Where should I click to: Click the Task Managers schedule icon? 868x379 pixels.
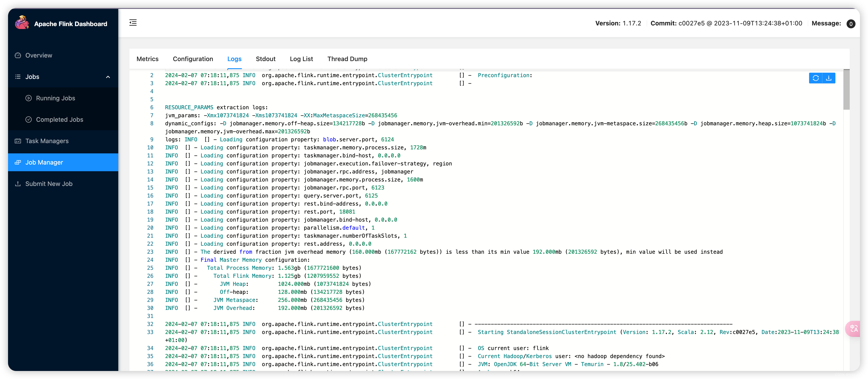(18, 141)
